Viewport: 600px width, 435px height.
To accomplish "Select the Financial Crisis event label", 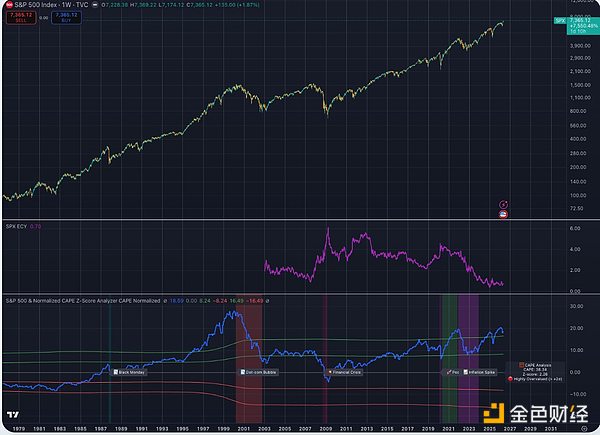I will [x=344, y=372].
